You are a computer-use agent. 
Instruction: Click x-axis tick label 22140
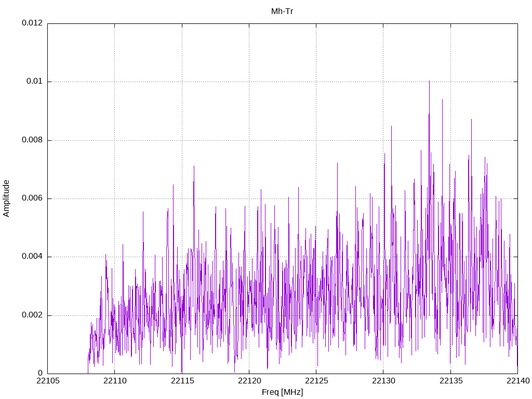(x=518, y=381)
